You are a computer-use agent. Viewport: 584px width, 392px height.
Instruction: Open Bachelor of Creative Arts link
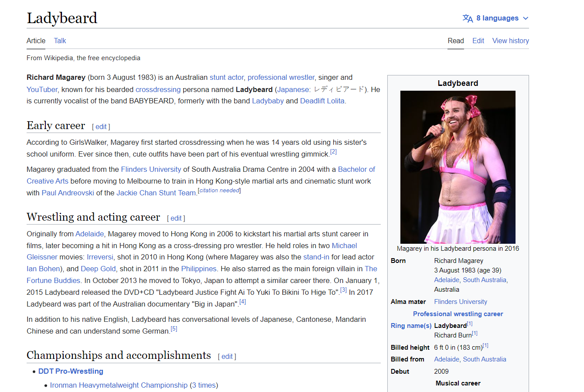coord(201,175)
